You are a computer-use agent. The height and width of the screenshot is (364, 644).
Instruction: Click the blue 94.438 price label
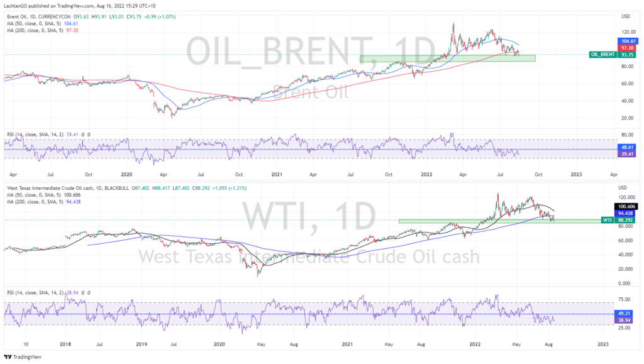click(628, 213)
